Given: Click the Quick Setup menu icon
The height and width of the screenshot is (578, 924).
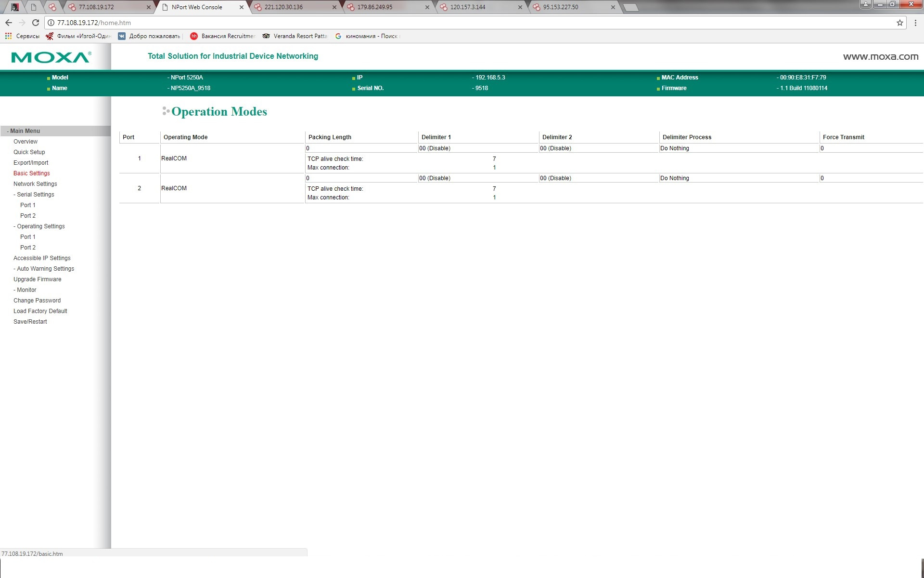Looking at the screenshot, I should (x=30, y=152).
